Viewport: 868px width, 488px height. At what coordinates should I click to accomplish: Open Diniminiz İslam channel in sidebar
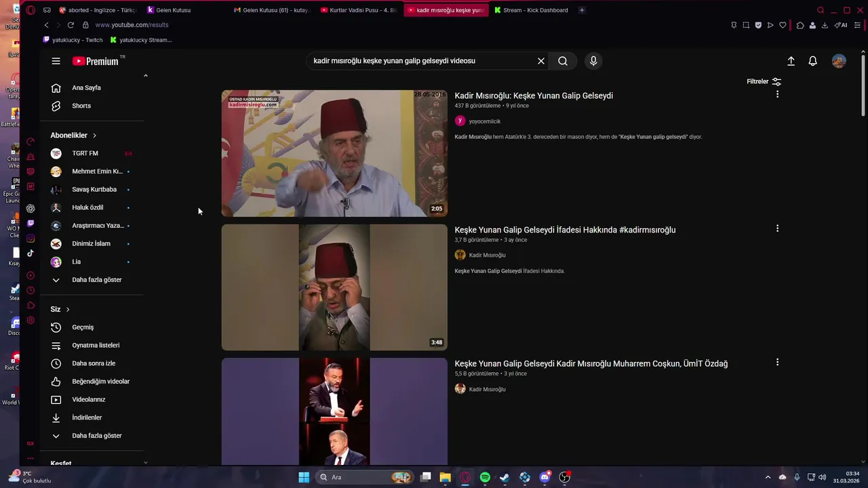92,243
